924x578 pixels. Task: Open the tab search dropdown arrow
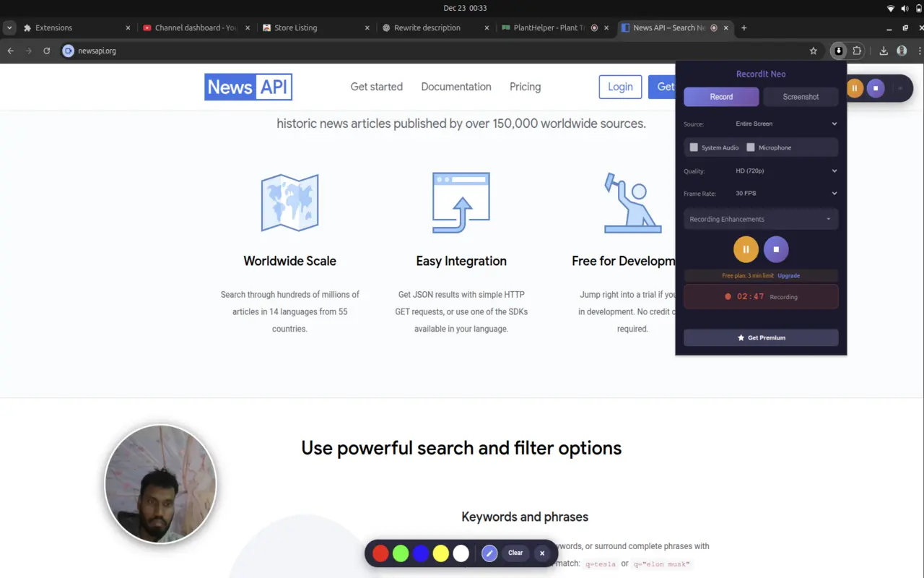tap(9, 27)
